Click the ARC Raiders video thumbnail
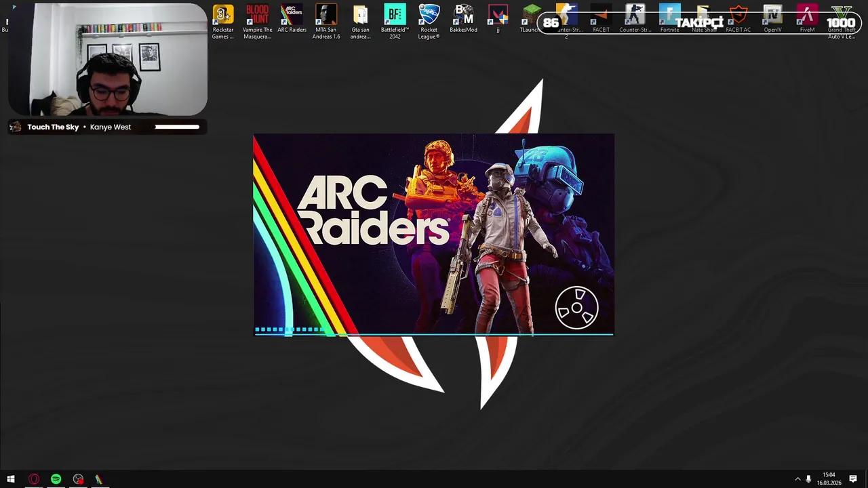 [434, 234]
